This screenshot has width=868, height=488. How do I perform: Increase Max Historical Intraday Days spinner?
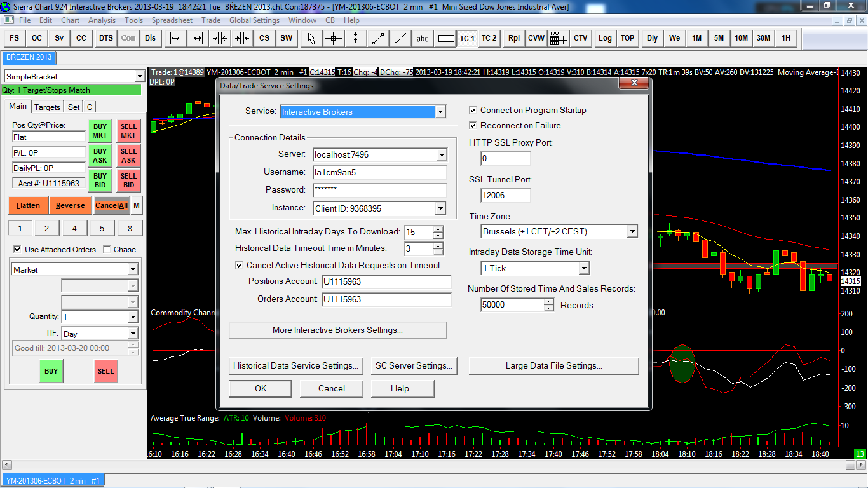(438, 229)
